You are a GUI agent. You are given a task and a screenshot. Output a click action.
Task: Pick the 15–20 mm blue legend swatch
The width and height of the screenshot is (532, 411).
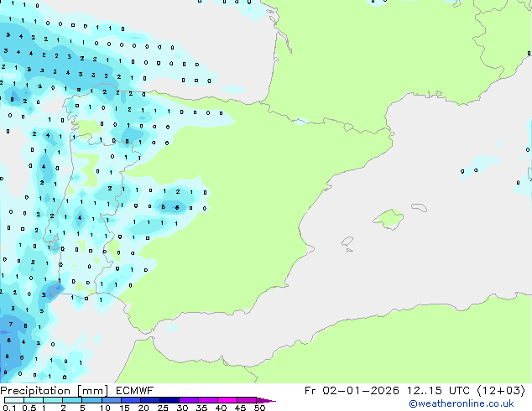tap(130, 400)
